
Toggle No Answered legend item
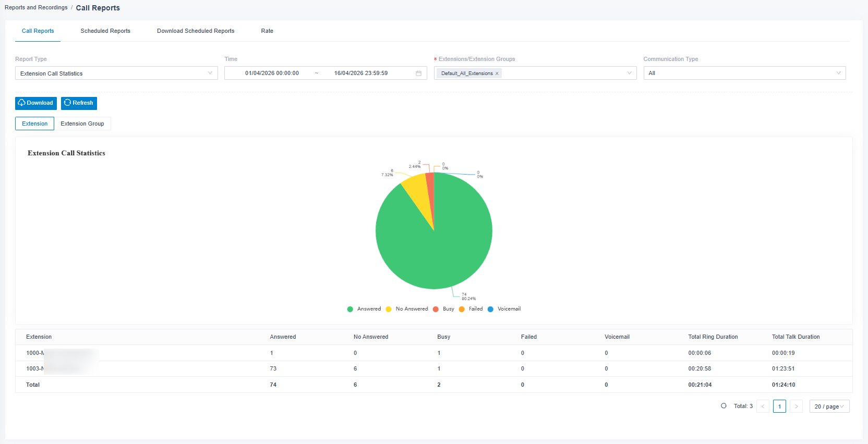(407, 309)
